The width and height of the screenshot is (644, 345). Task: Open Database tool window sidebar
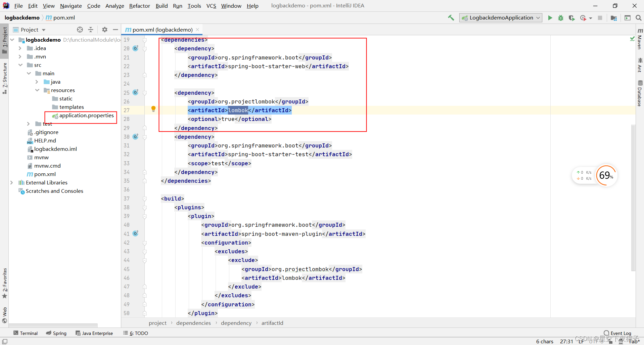pyautogui.click(x=640, y=93)
